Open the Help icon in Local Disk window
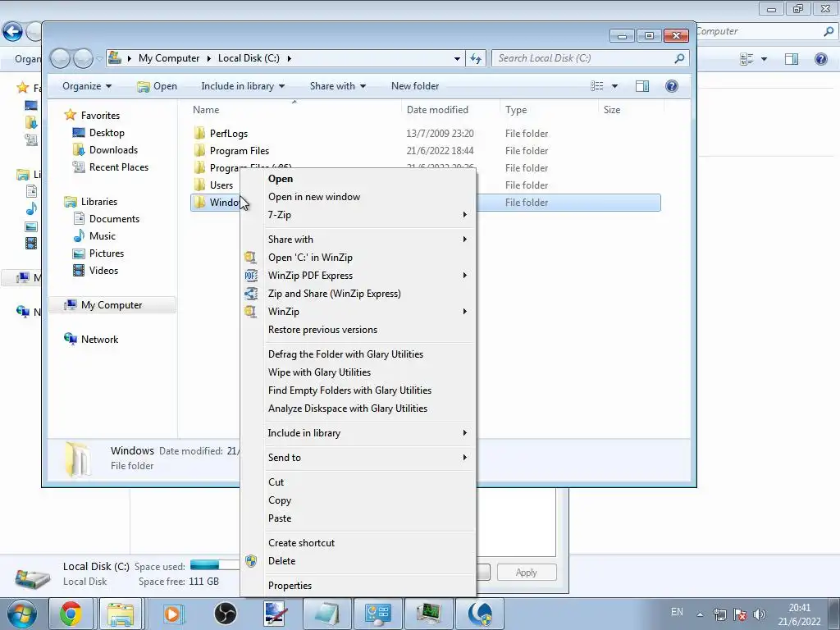This screenshot has height=630, width=840. (x=671, y=86)
